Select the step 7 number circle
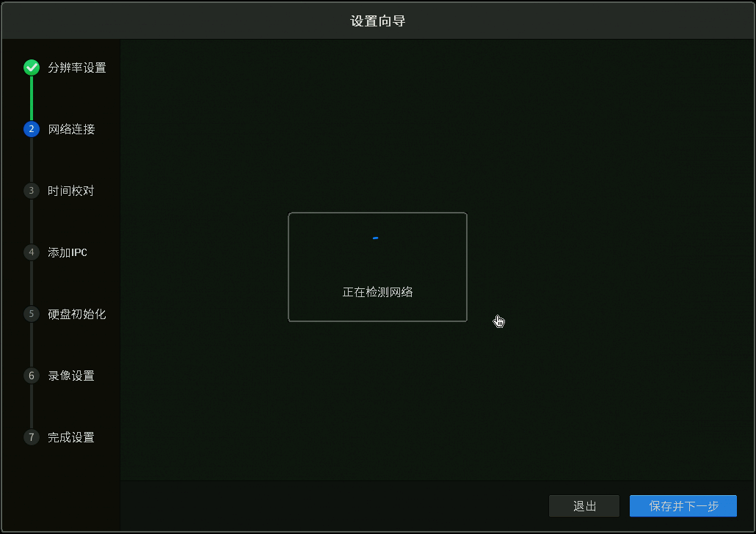This screenshot has width=756, height=534. click(31, 437)
